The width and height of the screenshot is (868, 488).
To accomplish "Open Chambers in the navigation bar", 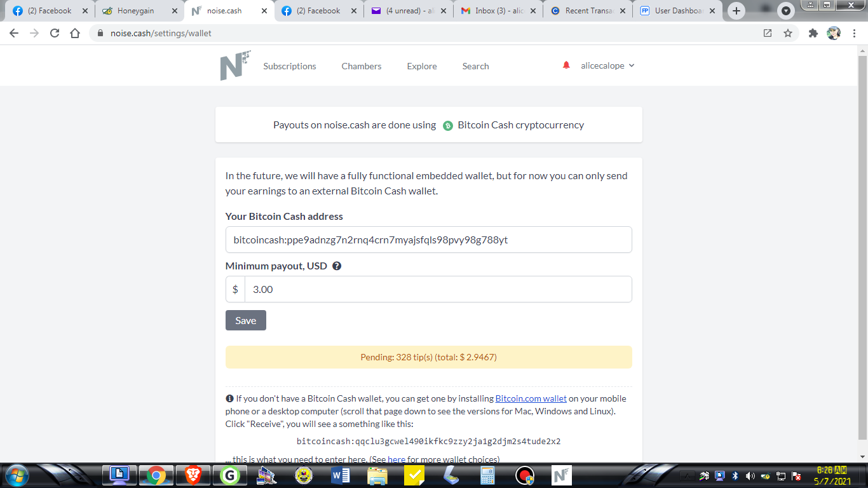I will pyautogui.click(x=362, y=66).
